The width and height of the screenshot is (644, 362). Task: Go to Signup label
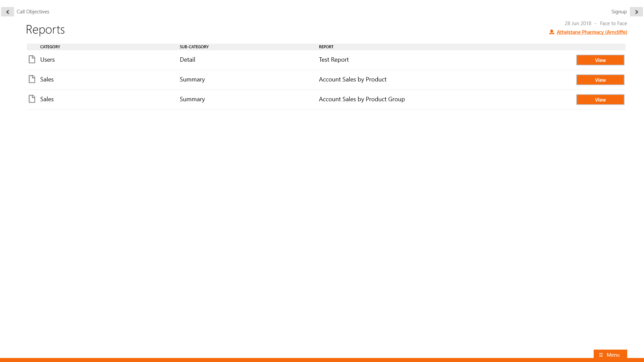pos(619,12)
